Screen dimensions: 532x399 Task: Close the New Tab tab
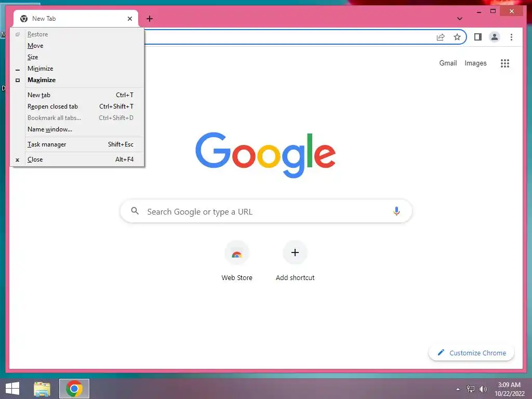[129, 19]
